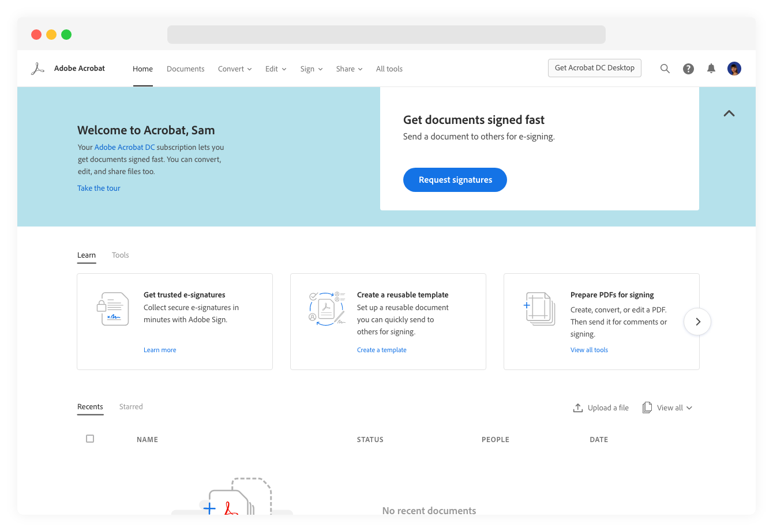This screenshot has height=532, width=773.
Task: Follow the Adobe Acrobat DC link
Action: [125, 148]
